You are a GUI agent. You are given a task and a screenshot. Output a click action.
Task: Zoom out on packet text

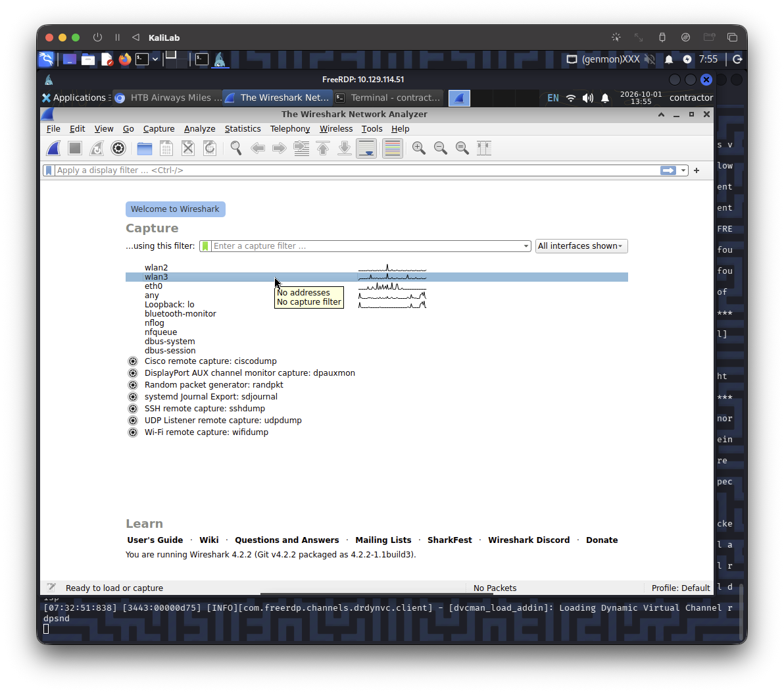(x=441, y=148)
